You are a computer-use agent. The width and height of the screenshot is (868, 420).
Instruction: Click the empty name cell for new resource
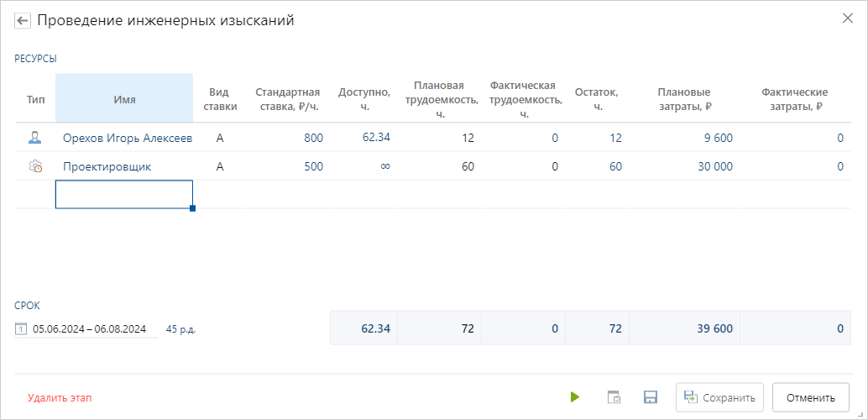click(x=124, y=194)
